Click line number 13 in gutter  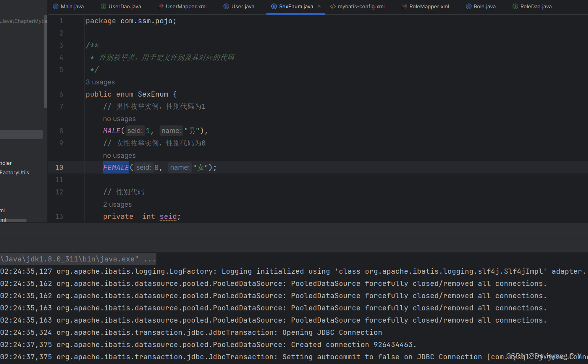click(x=59, y=217)
